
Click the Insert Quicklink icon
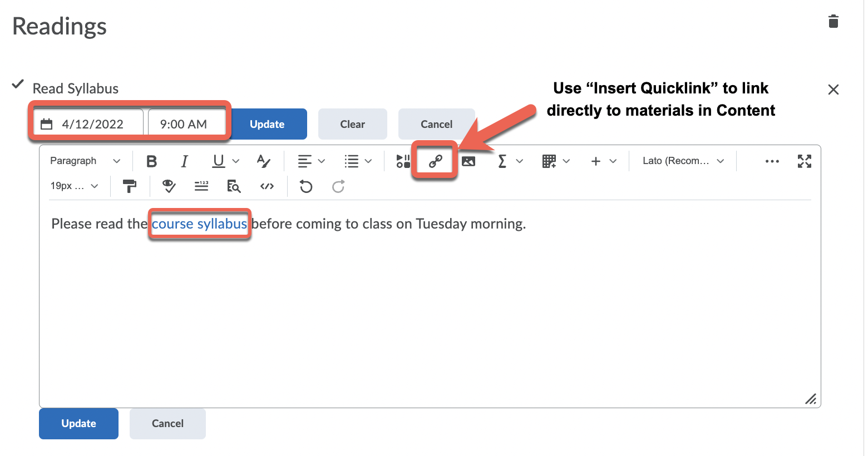[x=435, y=161]
